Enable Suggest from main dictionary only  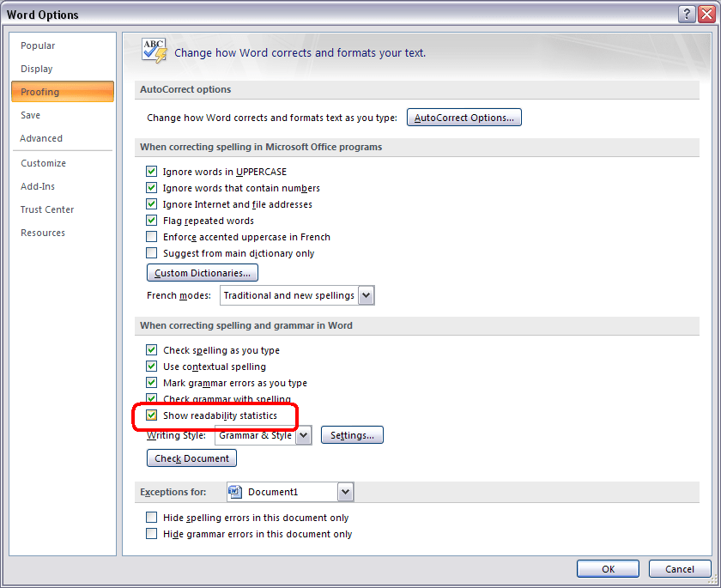tap(152, 253)
